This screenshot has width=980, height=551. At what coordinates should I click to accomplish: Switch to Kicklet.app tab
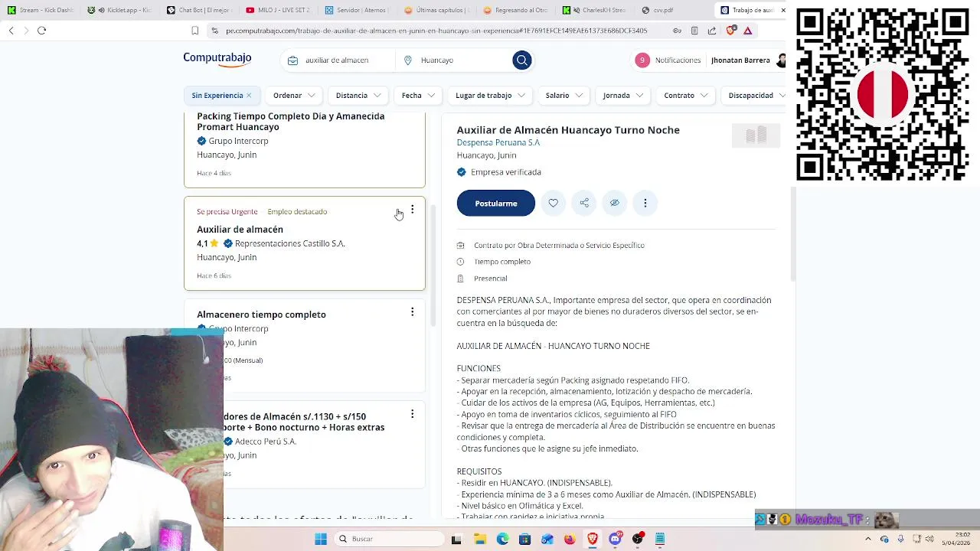pos(120,10)
